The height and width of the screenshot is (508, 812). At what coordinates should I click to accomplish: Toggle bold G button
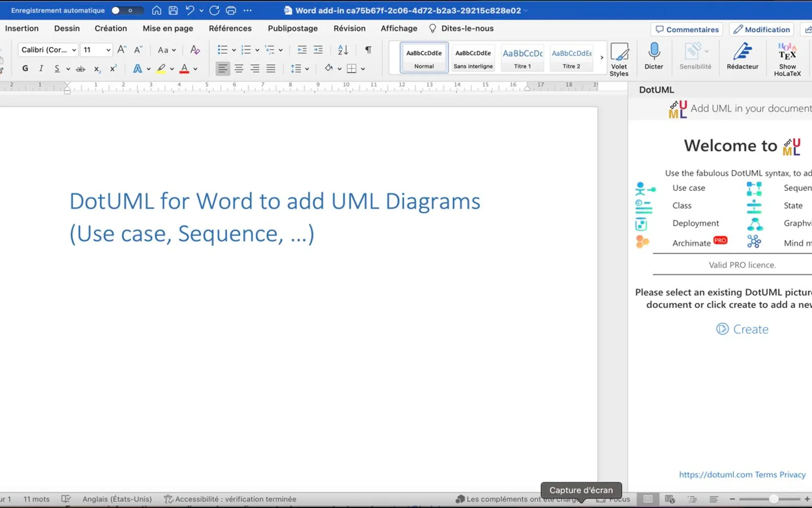coord(25,69)
